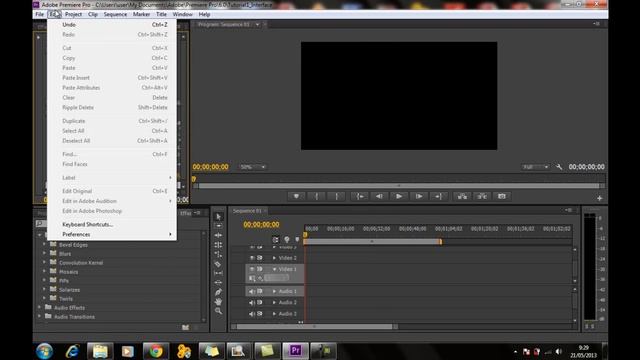
Task: Expand the Audio Transitions folder
Action: pos(40,316)
